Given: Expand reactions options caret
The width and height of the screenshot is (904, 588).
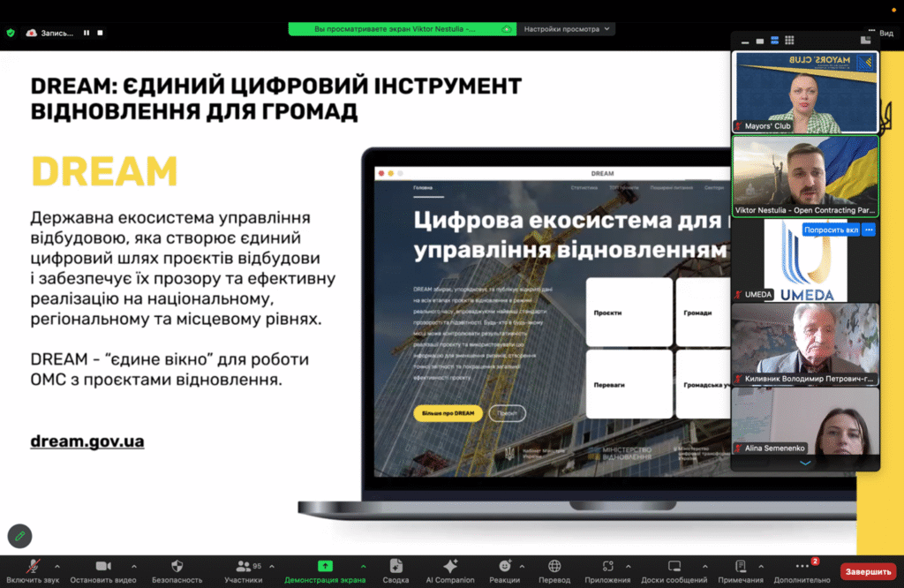Looking at the screenshot, I should point(522,566).
